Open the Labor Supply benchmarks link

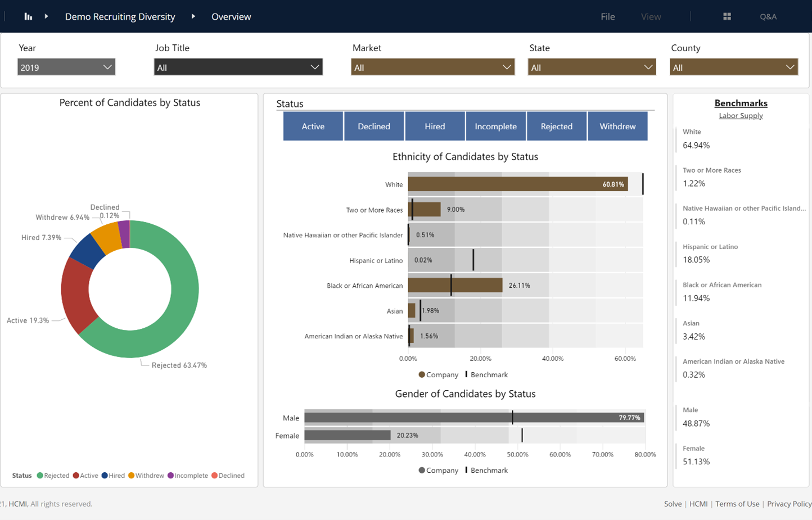tap(741, 115)
